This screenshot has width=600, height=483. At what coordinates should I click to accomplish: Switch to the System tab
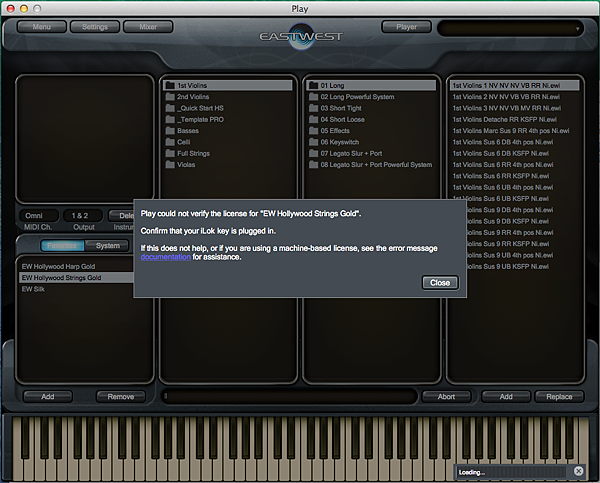(x=108, y=246)
